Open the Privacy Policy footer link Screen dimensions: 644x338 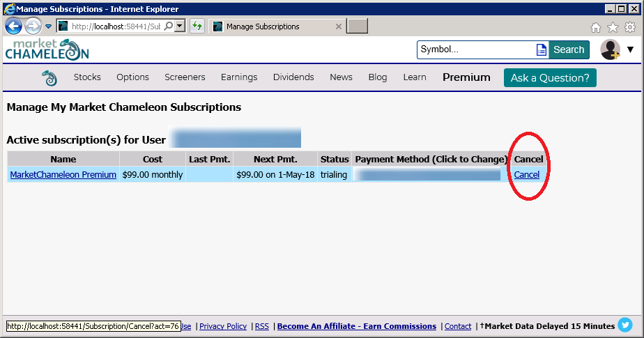pyautogui.click(x=223, y=326)
